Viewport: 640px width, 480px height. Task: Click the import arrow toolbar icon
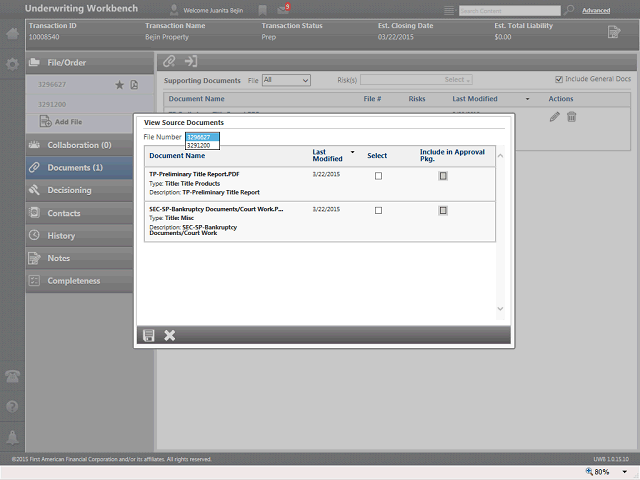pos(191,61)
